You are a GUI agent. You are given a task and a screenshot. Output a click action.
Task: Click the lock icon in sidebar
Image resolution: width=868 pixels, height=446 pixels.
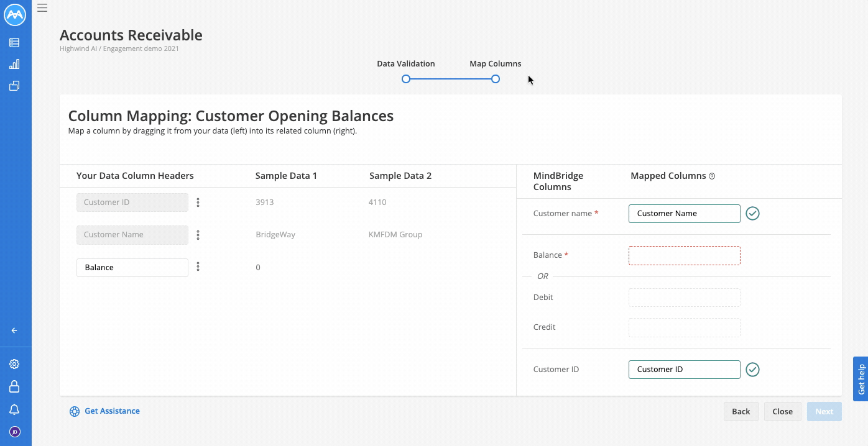pos(14,386)
